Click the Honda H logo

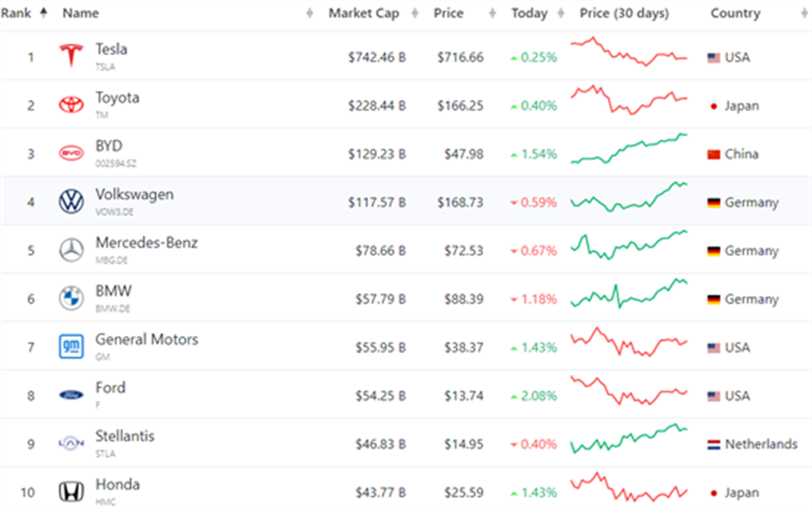71,492
